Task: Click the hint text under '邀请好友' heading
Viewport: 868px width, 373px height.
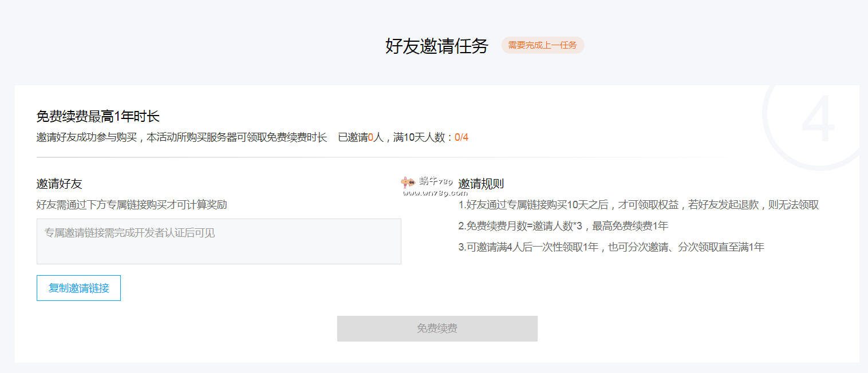Action: pyautogui.click(x=132, y=205)
